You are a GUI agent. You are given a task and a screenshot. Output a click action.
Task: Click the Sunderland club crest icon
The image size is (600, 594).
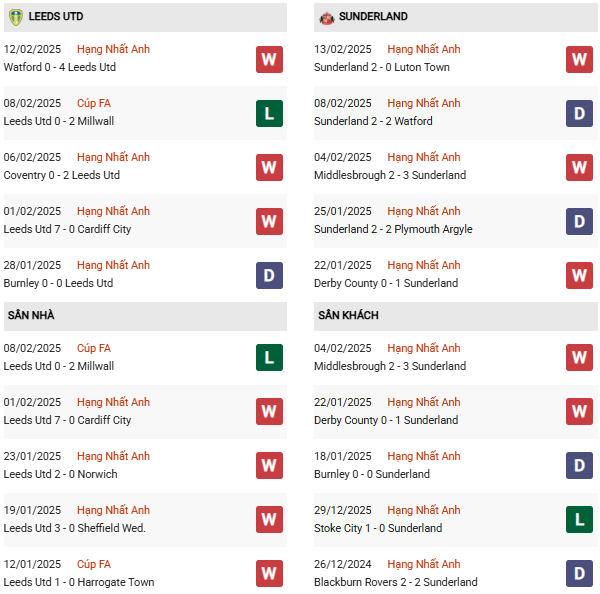pos(326,17)
